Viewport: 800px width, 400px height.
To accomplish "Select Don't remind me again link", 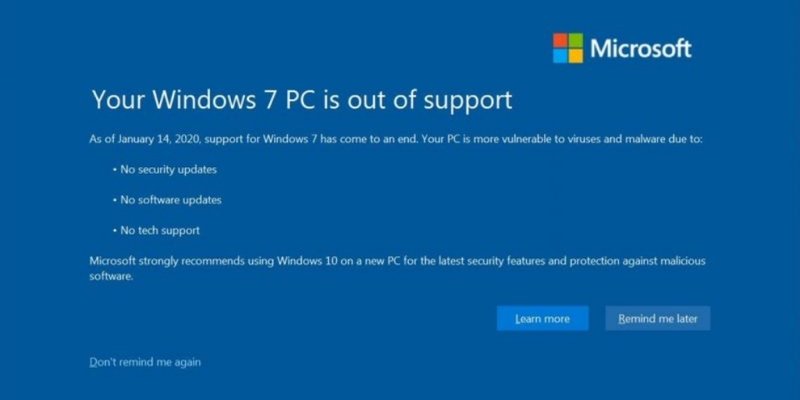I will point(145,362).
